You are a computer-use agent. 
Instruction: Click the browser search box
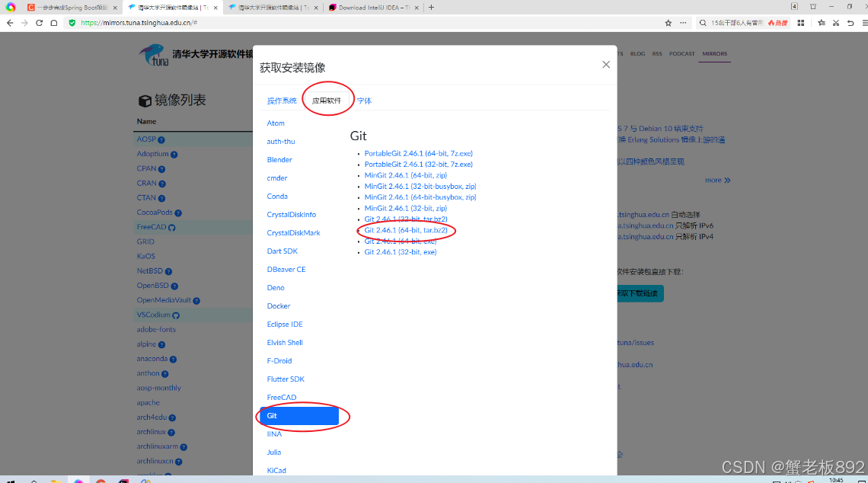click(736, 23)
